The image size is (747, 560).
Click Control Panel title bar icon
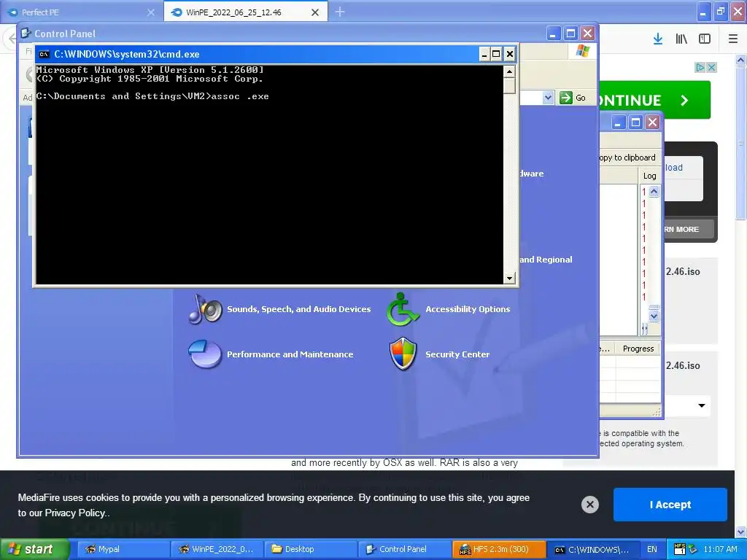[x=26, y=34]
